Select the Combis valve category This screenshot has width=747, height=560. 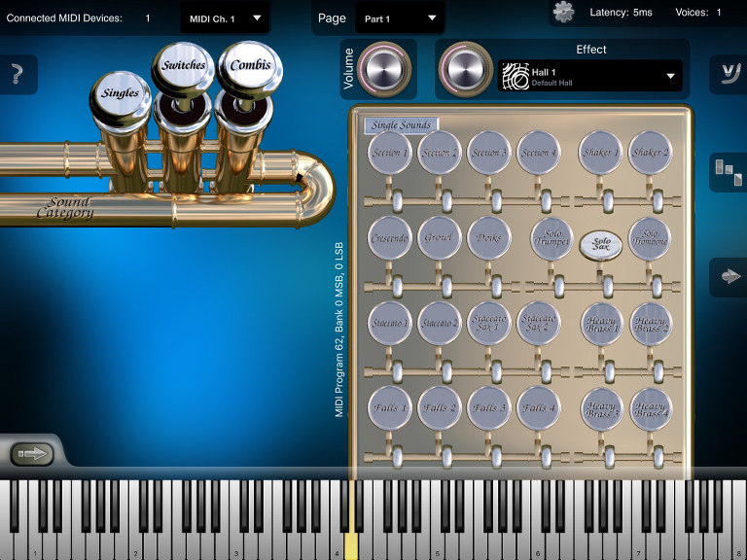point(250,66)
